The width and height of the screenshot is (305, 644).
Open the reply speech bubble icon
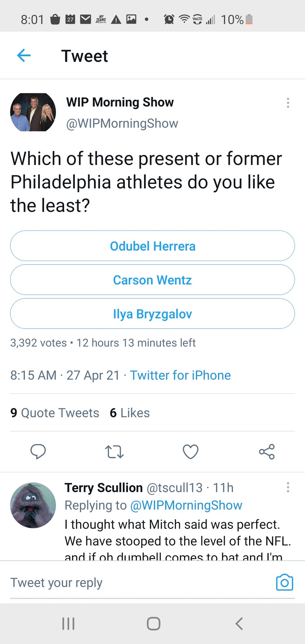(38, 452)
